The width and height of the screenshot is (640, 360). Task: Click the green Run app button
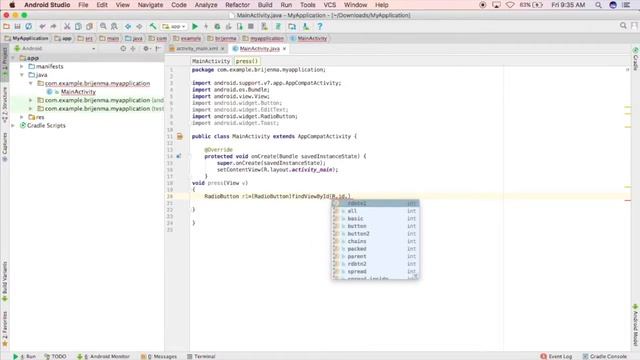point(195,27)
